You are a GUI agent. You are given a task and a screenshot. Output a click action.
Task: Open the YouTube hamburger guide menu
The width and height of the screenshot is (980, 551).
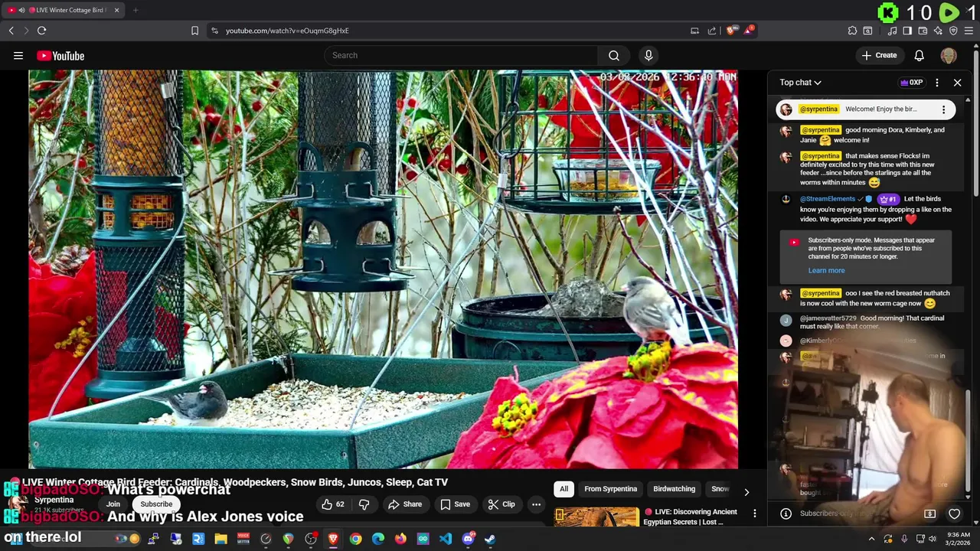(x=18, y=55)
